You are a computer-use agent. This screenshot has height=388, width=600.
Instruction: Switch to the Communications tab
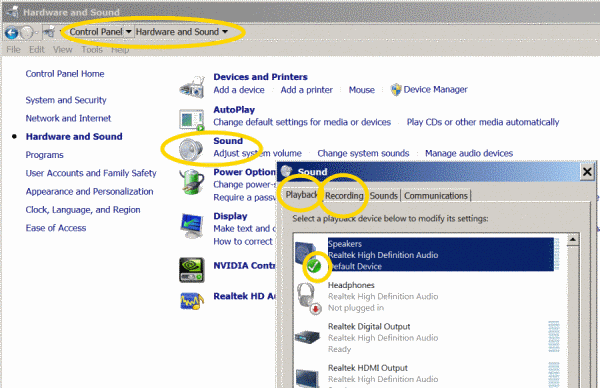(436, 196)
